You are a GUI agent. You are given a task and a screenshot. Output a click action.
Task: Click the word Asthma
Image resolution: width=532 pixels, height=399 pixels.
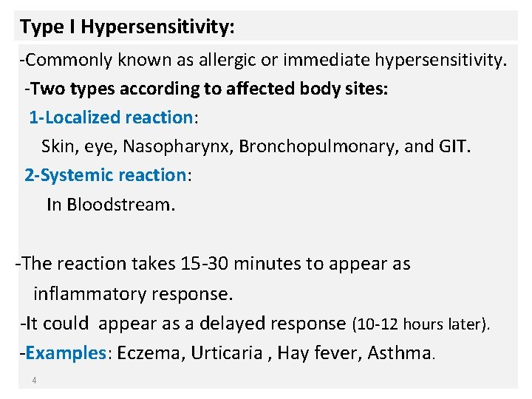pos(399,353)
